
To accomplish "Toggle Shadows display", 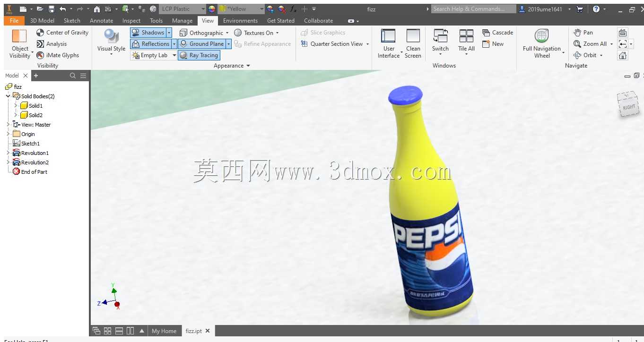I will pos(148,33).
